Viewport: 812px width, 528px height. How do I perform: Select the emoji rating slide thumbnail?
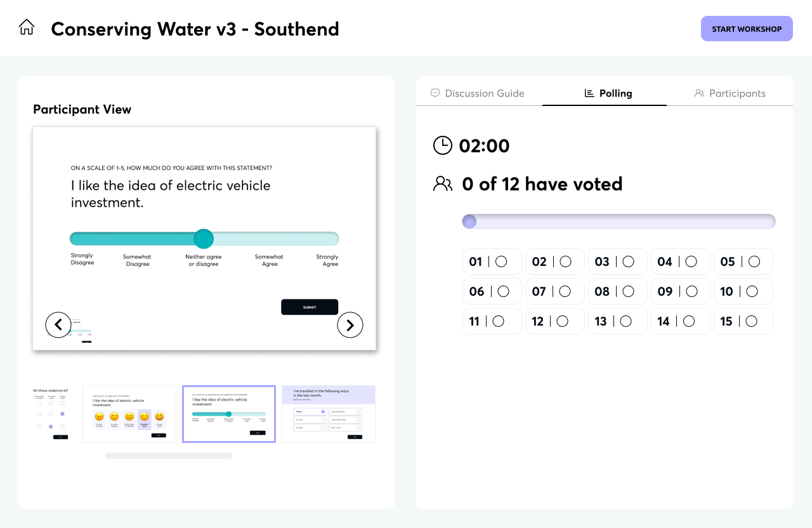pyautogui.click(x=129, y=414)
